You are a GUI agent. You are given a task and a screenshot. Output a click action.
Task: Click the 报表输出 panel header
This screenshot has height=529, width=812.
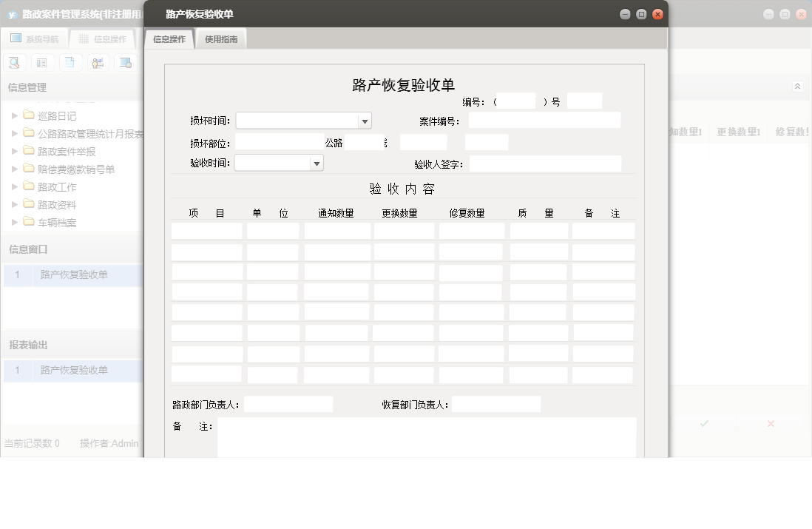(x=72, y=345)
